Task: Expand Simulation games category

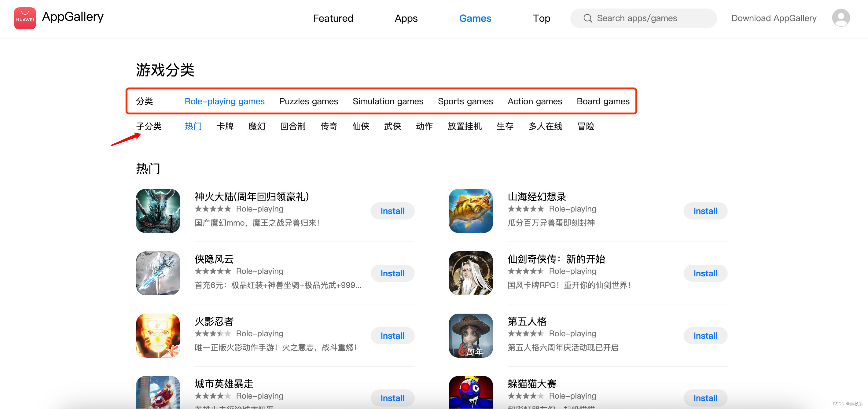Action: [x=388, y=101]
